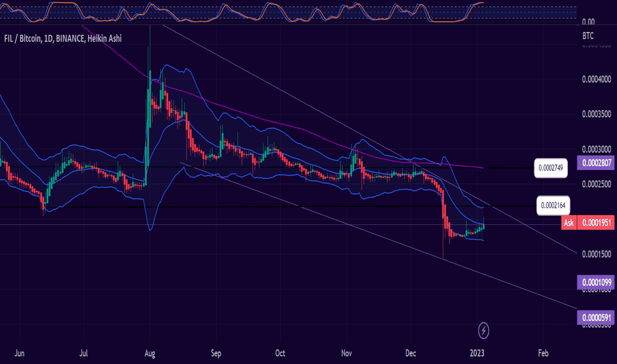Click the Jun label on time axis

click(19, 353)
